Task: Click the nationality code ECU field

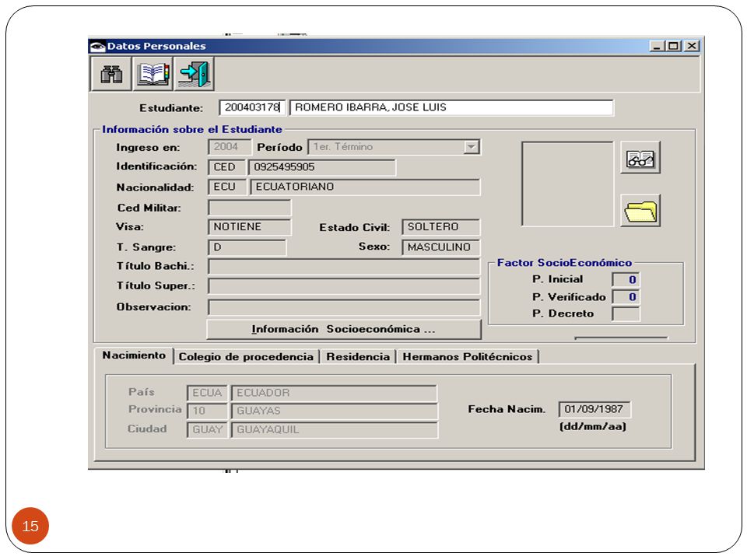Action: click(x=227, y=187)
